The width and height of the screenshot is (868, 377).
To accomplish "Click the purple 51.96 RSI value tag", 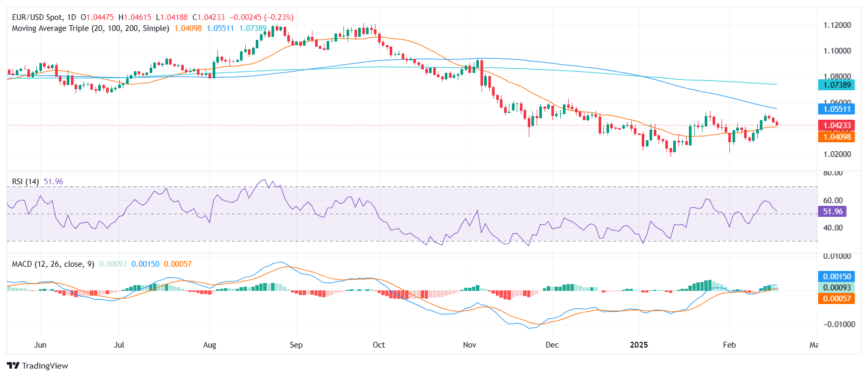I will point(832,212).
